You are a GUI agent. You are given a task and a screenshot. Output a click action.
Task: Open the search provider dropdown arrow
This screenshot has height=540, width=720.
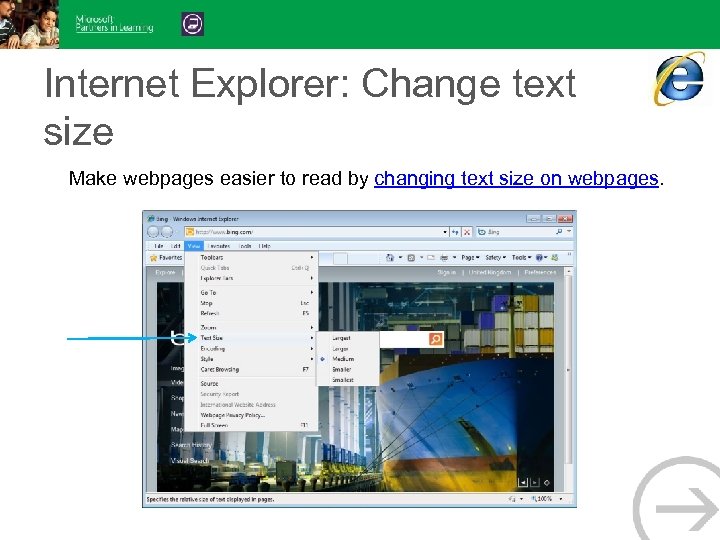coord(569,232)
